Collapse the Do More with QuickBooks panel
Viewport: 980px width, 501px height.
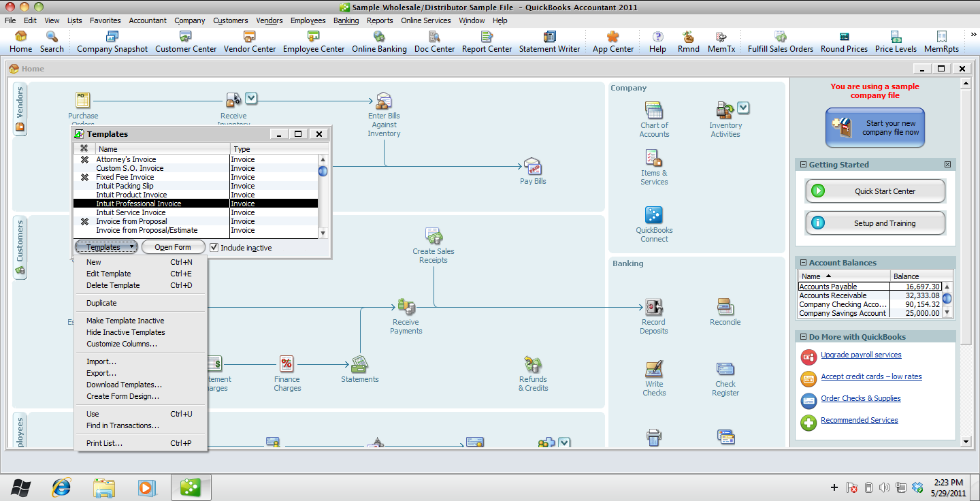click(803, 337)
